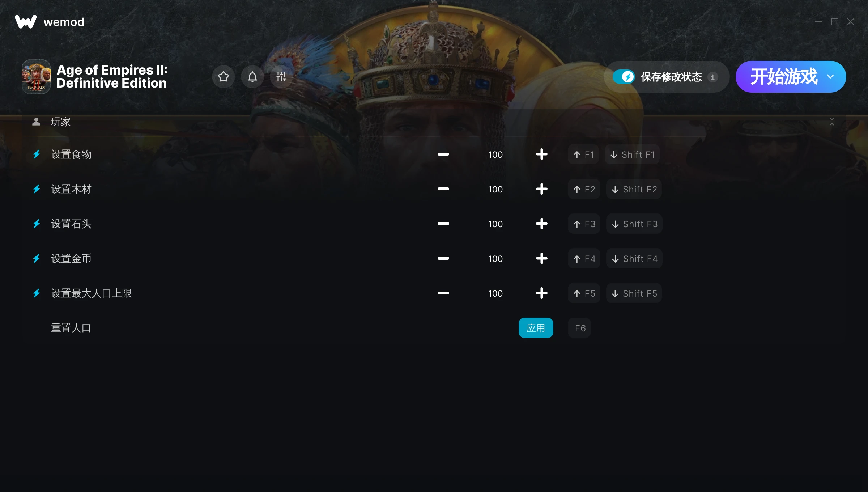This screenshot has height=492, width=868.
Task: Click the Age of Empires game thumbnail
Action: (x=36, y=77)
